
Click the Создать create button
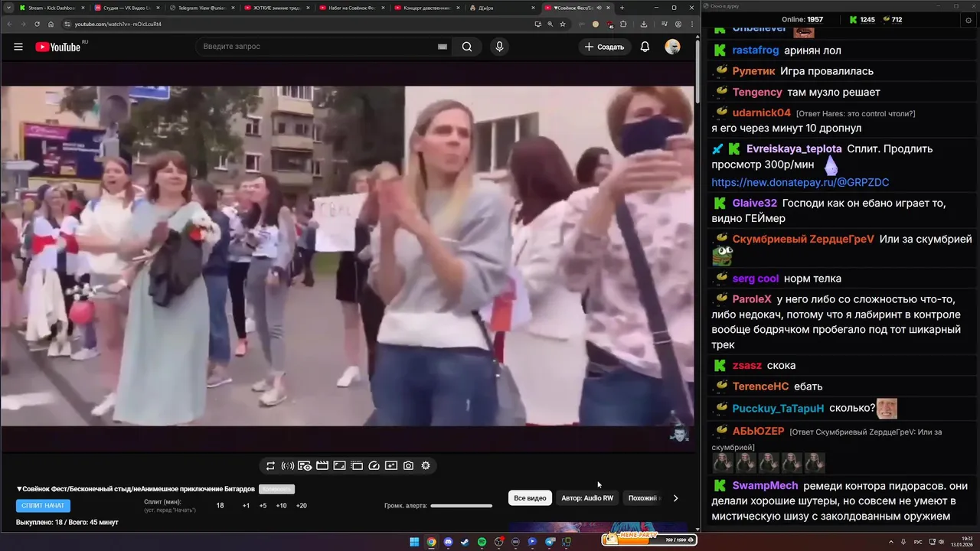point(603,47)
